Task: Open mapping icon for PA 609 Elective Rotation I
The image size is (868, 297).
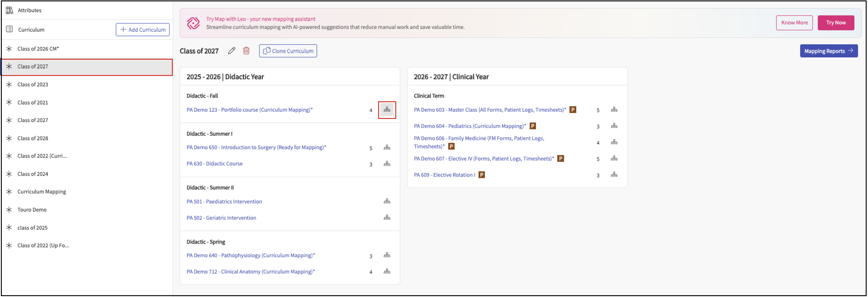Action: 614,175
